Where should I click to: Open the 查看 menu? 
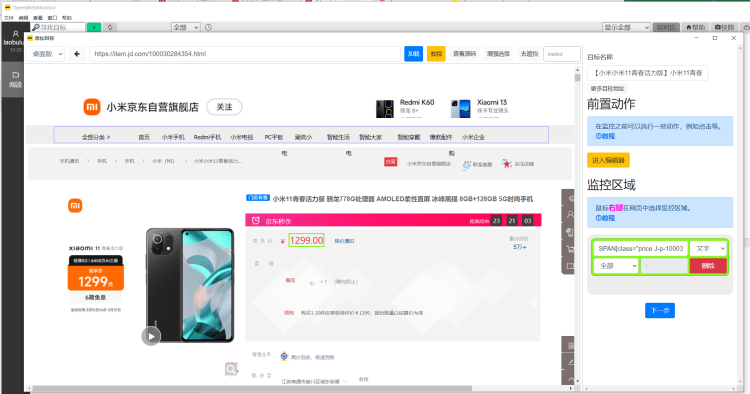(x=38, y=18)
